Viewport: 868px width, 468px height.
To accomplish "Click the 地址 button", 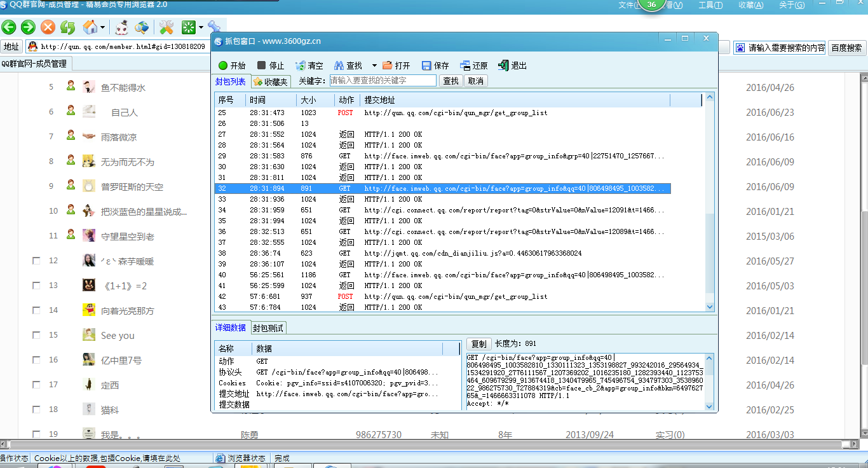I will 11,47.
